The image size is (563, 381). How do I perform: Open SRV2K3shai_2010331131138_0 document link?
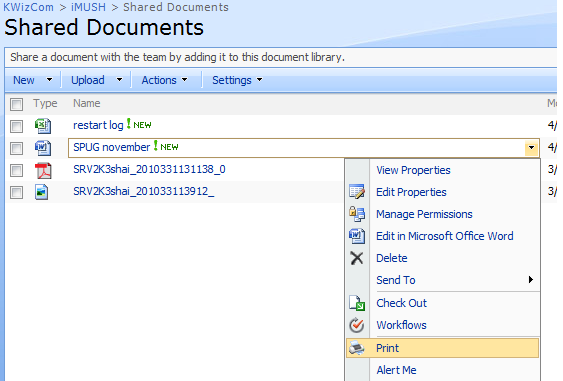[149, 169]
